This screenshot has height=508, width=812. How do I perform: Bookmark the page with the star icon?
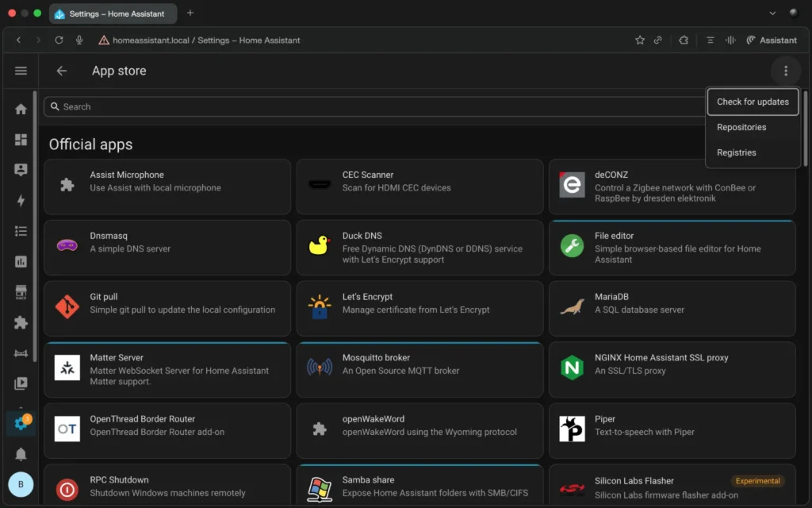click(640, 40)
